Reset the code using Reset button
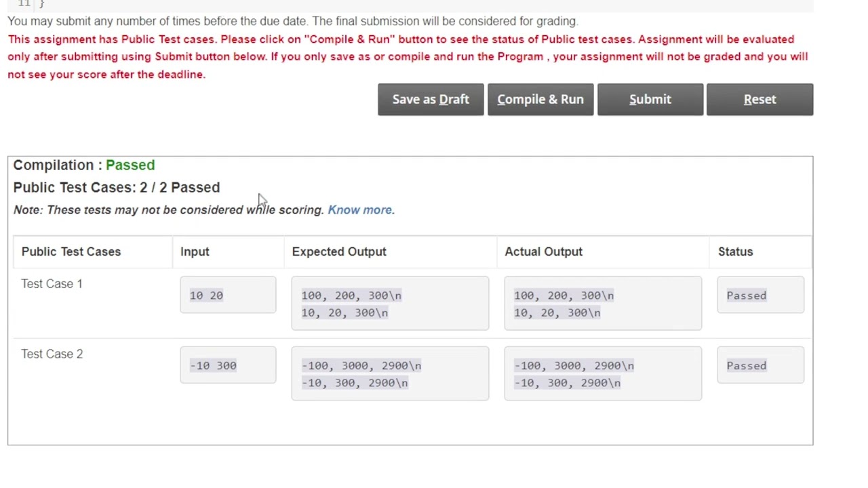Viewport: 868px width, 488px height. 759,100
